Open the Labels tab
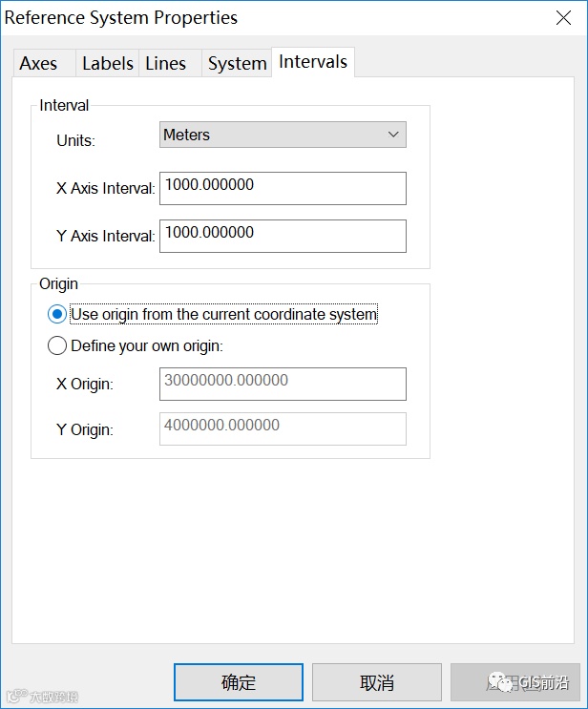The height and width of the screenshot is (709, 588). coord(107,63)
